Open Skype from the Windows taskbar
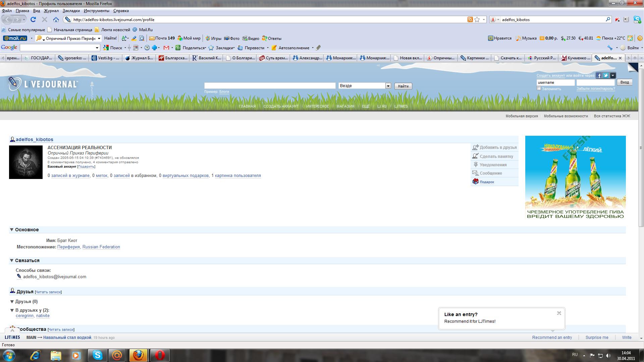 (98, 355)
